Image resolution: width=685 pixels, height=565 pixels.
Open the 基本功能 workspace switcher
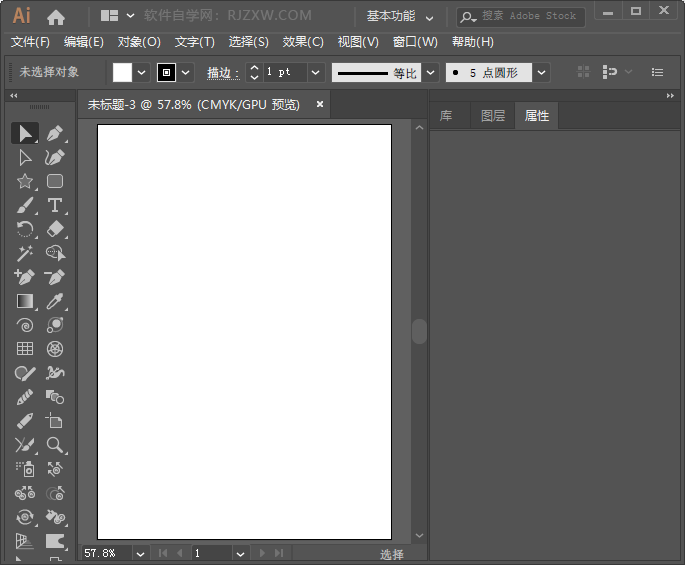click(400, 17)
